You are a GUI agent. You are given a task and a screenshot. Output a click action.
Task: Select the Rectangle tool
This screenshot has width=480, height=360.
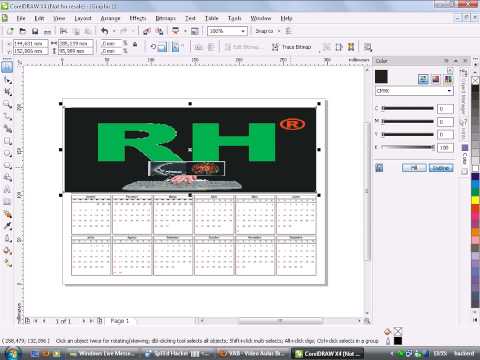point(7,141)
